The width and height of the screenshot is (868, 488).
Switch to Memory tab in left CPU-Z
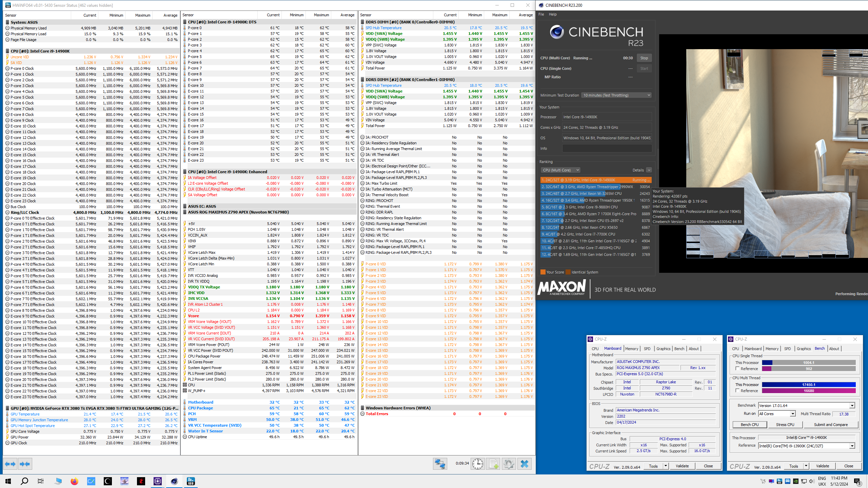632,349
